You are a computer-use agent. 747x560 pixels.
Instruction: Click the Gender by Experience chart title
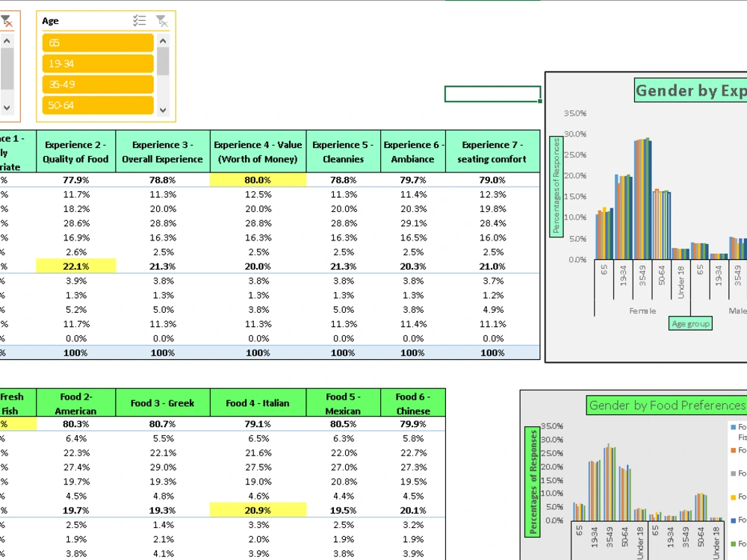[691, 90]
